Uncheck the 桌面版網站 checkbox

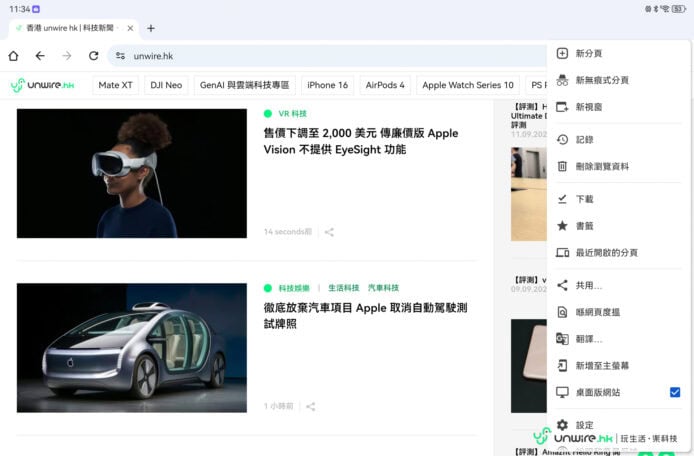675,392
